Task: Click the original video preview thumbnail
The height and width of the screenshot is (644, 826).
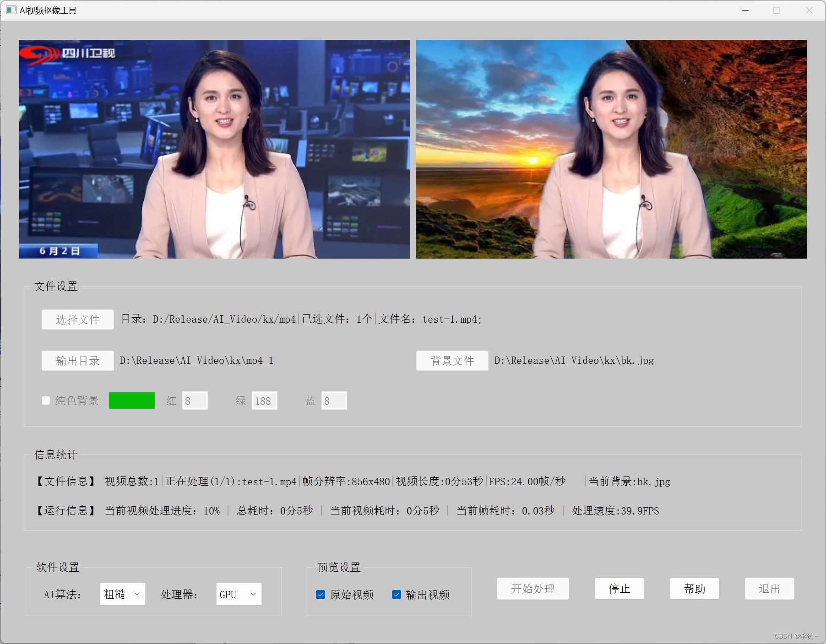Action: click(215, 149)
